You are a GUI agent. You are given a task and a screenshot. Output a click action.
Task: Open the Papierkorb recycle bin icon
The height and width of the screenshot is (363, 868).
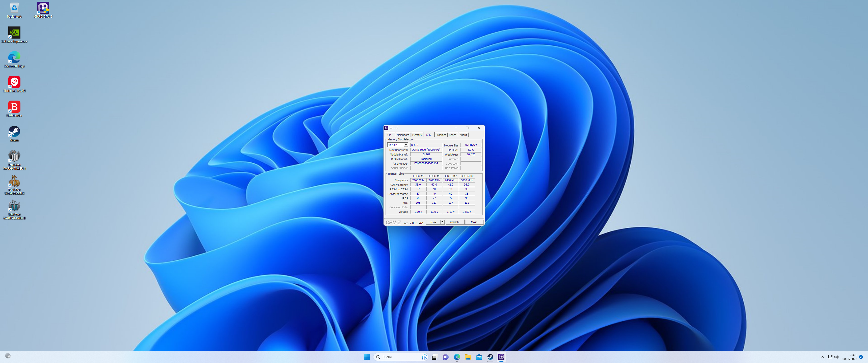point(14,8)
